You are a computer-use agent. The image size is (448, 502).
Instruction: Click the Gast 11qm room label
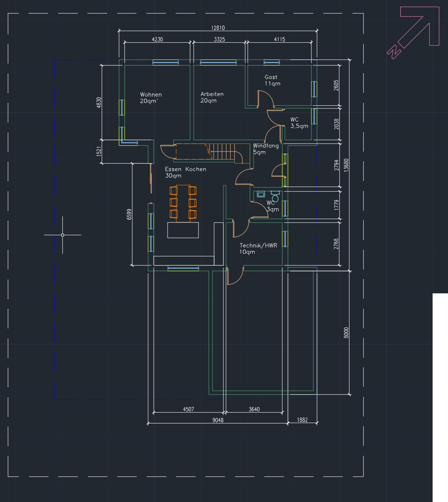[x=272, y=80]
